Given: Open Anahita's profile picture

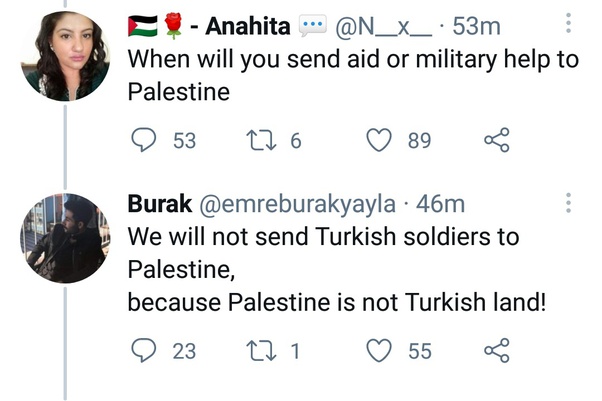Looking at the screenshot, I should coord(65,57).
